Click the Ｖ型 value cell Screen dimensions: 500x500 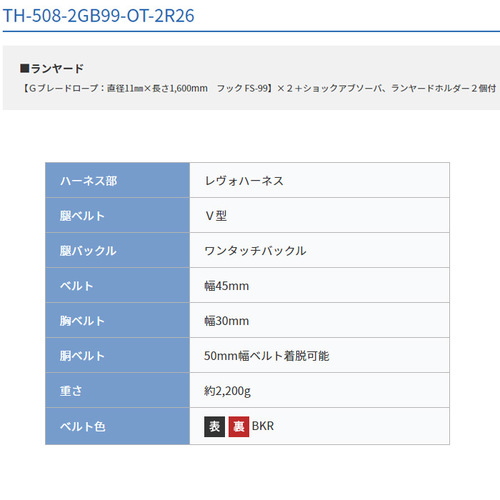[x=319, y=215]
